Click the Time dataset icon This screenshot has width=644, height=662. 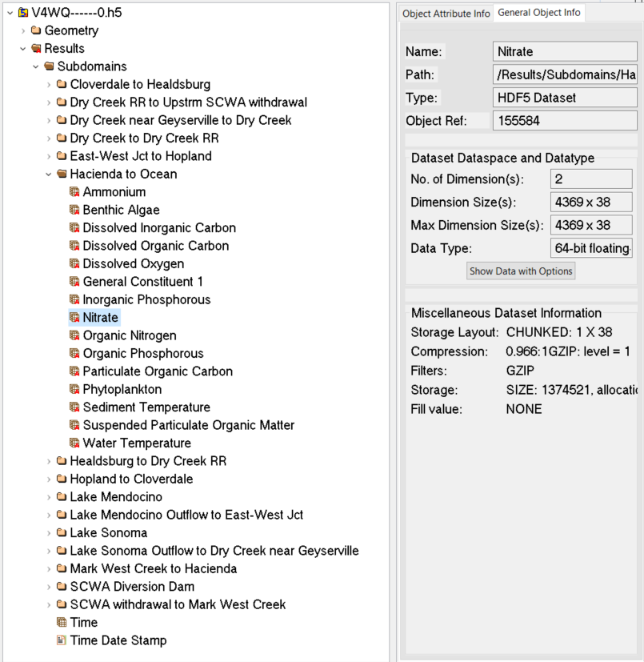pyautogui.click(x=62, y=622)
